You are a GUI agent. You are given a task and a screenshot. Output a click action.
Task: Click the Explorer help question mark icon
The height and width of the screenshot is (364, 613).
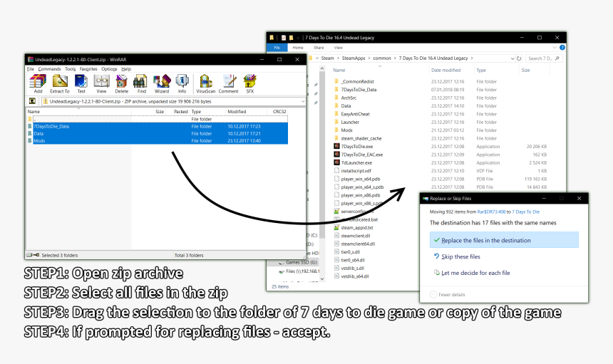coord(562,47)
